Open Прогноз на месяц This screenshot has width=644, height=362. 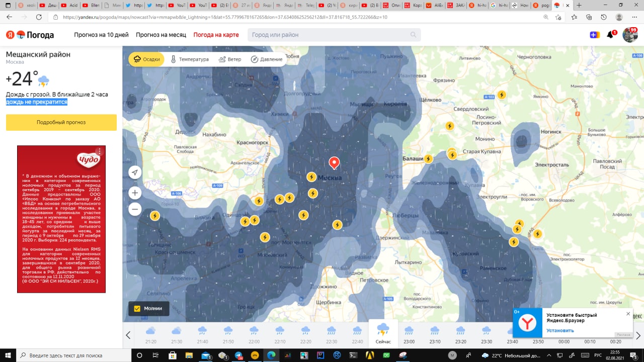coord(161,35)
